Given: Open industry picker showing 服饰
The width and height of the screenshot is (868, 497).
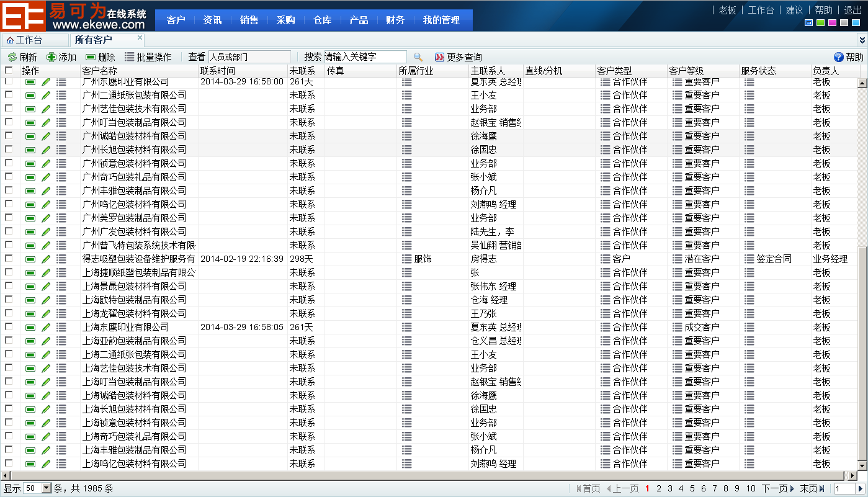Looking at the screenshot, I should click(407, 259).
